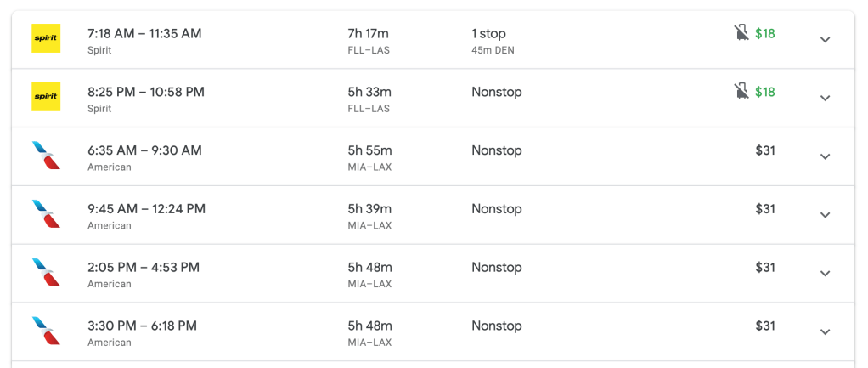868x368 pixels.
Task: Click the no-carry-on bag icon on the 7:18 AM flight
Action: click(741, 33)
